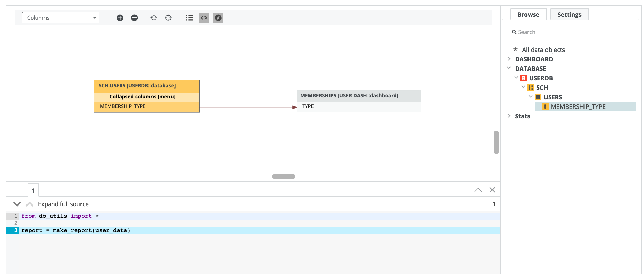Open the Columns dropdown
This screenshot has height=274, width=644.
click(60, 18)
